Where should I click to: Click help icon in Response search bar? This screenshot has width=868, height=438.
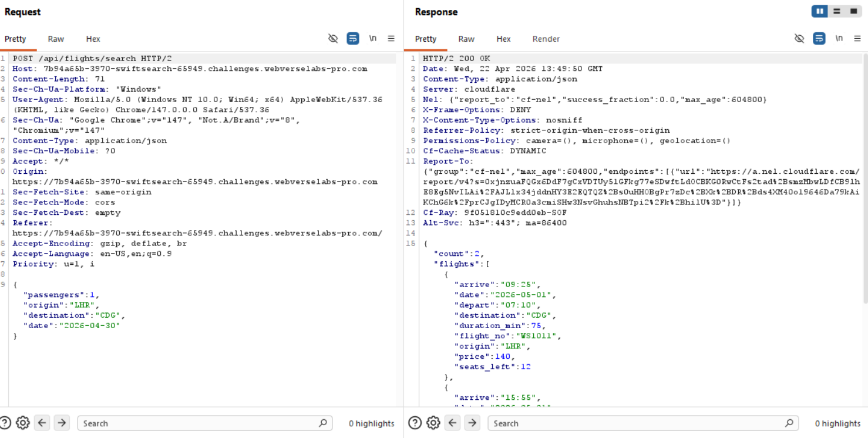[415, 423]
